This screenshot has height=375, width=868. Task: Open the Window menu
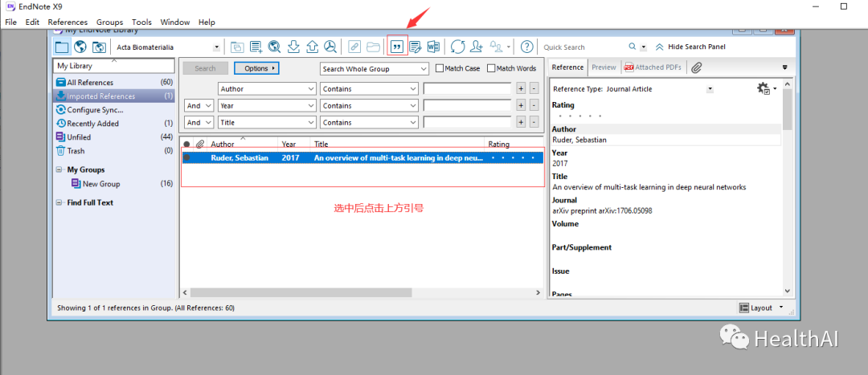click(175, 22)
